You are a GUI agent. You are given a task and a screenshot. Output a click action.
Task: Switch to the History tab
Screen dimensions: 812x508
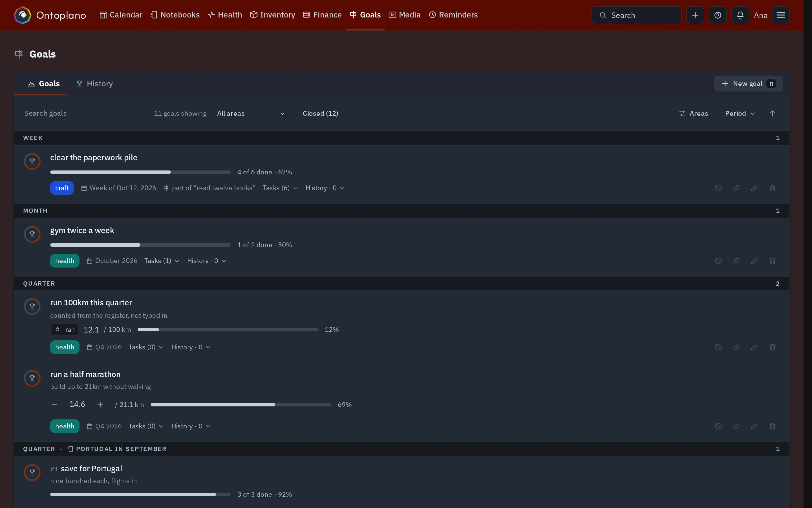click(95, 84)
